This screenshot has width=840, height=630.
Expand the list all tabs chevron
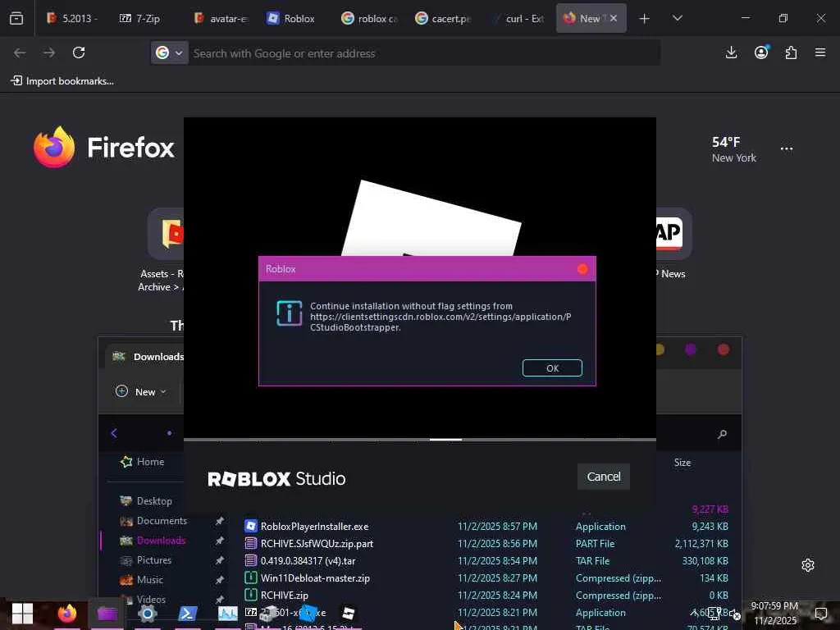click(677, 18)
